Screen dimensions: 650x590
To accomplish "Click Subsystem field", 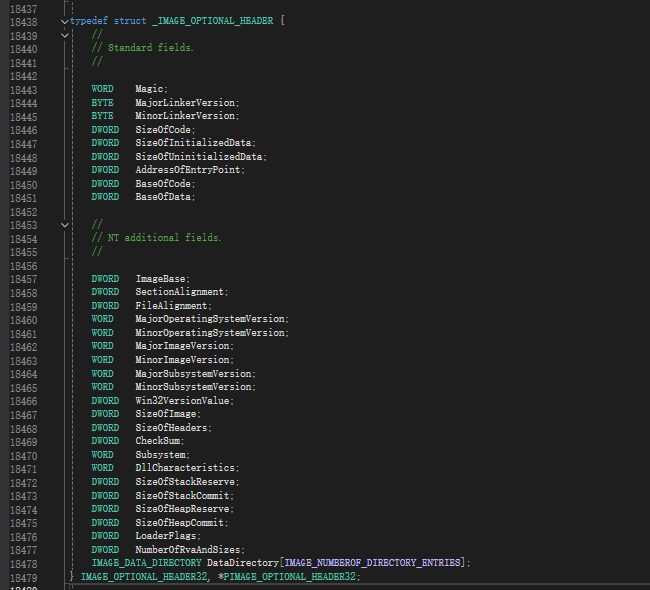I will 160,455.
